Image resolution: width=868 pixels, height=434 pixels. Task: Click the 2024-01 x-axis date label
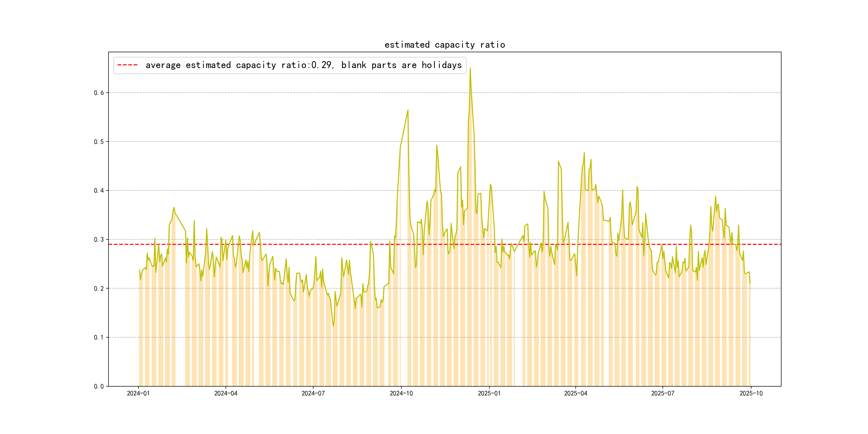pyautogui.click(x=138, y=394)
